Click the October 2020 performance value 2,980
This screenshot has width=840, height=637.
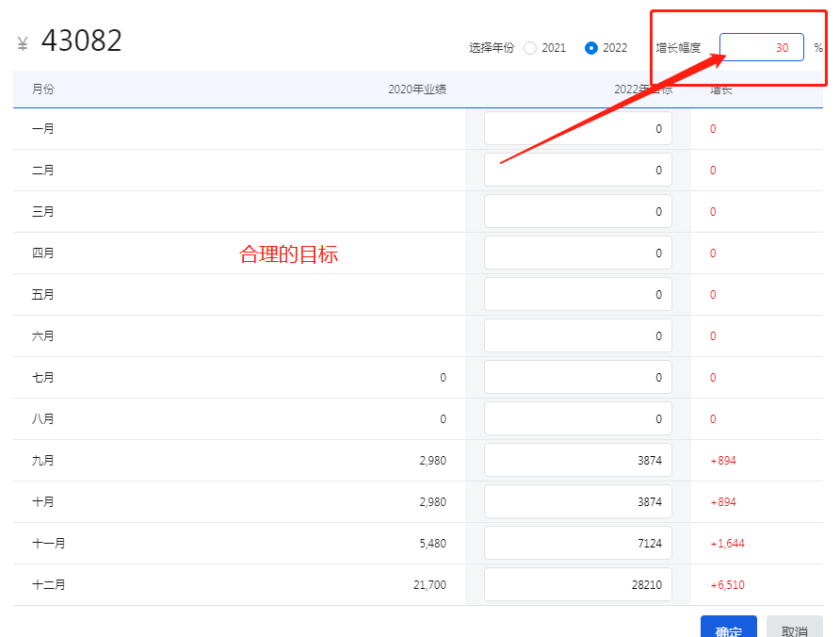pyautogui.click(x=433, y=502)
